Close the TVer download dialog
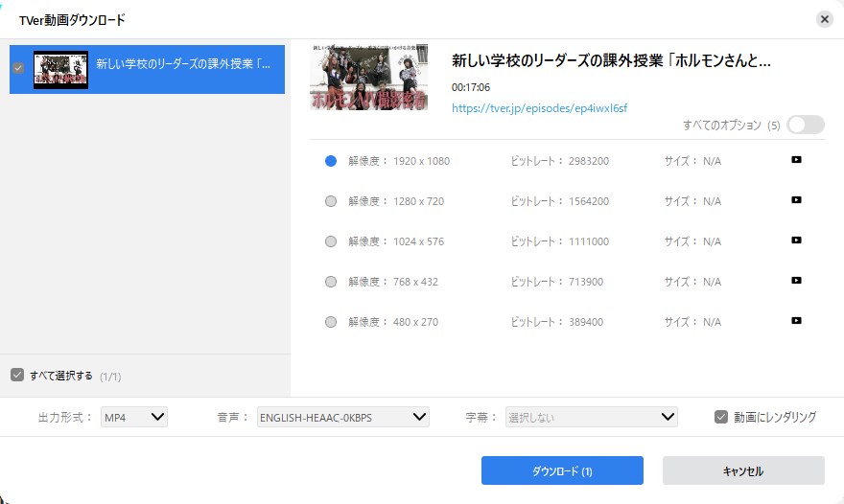Viewport: 844px width, 504px height. (824, 19)
